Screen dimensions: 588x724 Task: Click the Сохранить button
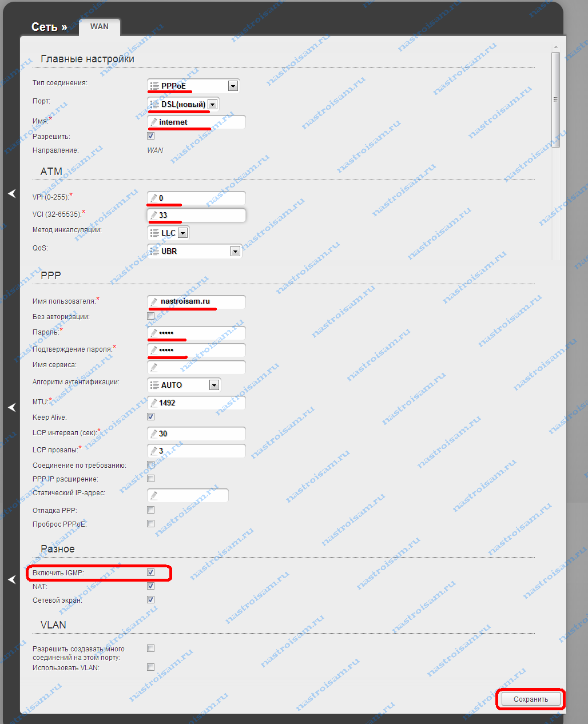point(531,699)
